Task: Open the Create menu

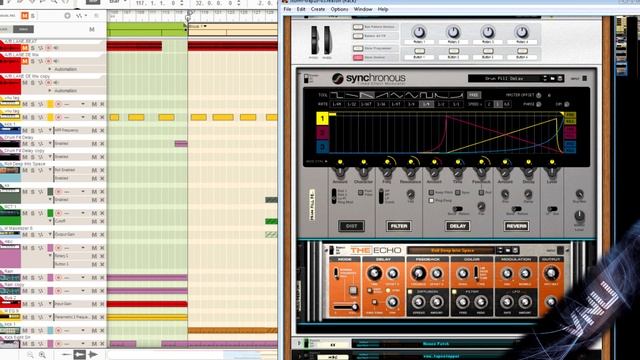Action: click(x=318, y=9)
